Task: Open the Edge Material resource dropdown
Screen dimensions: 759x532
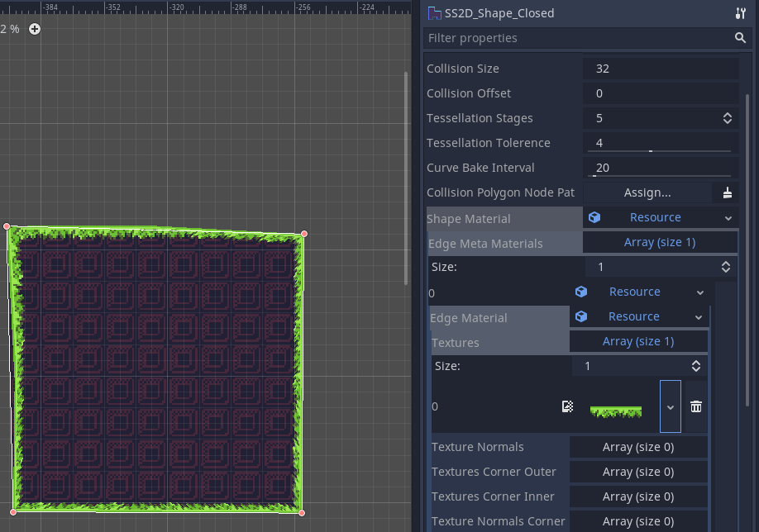Action: 699,317
